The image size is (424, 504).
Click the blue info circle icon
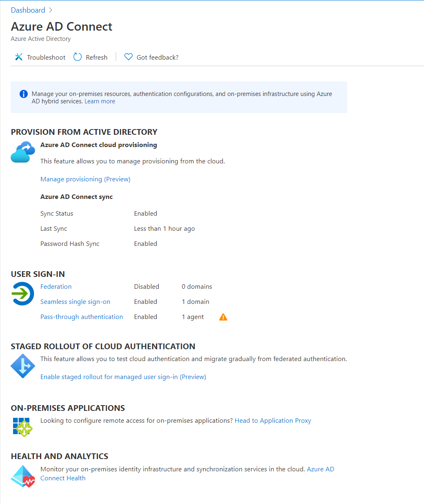pyautogui.click(x=24, y=94)
